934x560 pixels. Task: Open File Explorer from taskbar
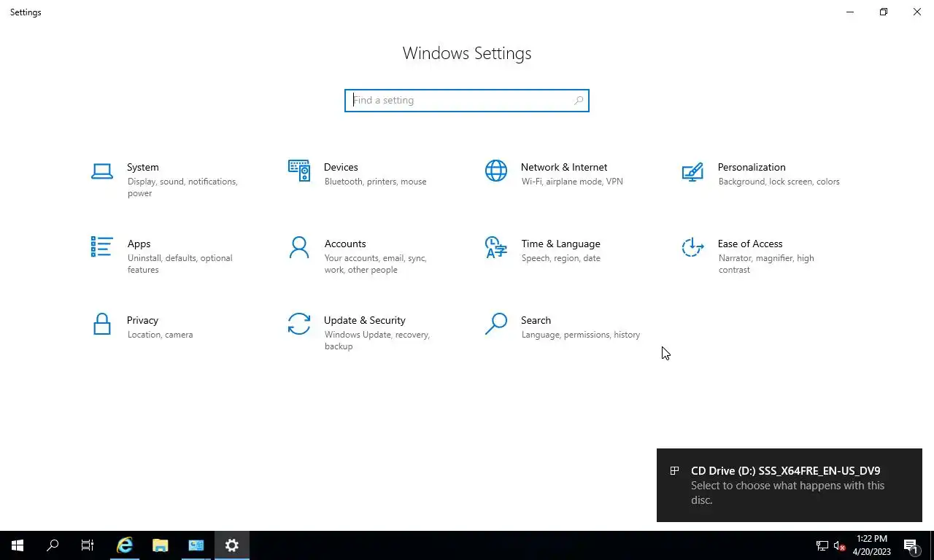coord(161,545)
